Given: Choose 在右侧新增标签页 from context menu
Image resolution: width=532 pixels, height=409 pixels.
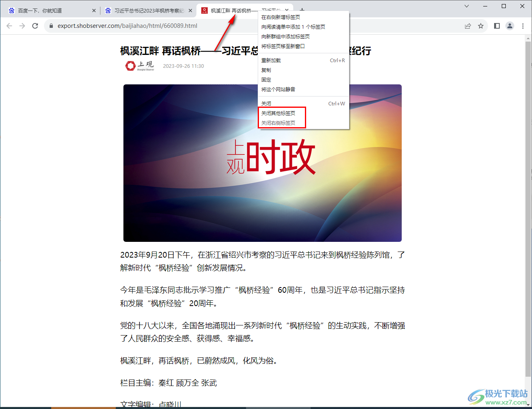Looking at the screenshot, I should pos(303,17).
